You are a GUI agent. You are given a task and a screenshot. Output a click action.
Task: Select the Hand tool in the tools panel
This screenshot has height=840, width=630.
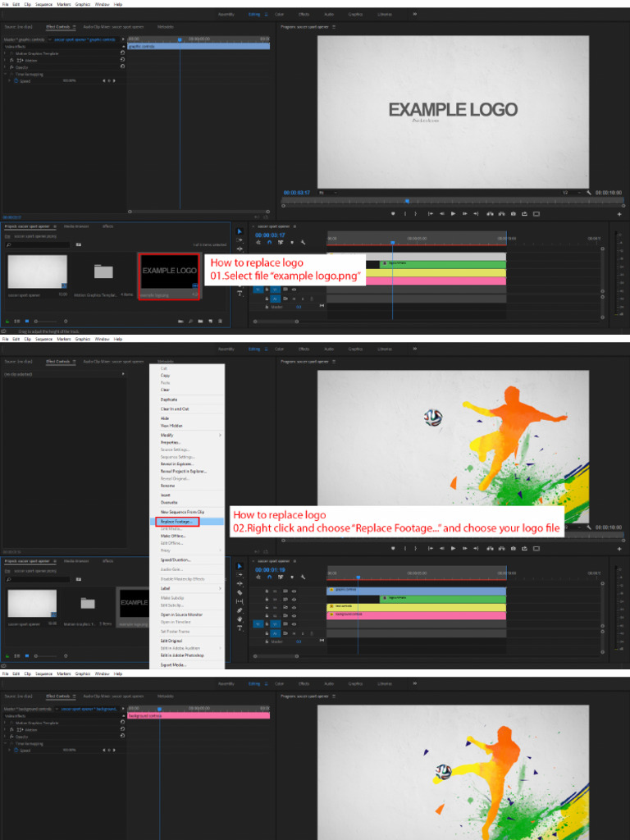point(240,619)
